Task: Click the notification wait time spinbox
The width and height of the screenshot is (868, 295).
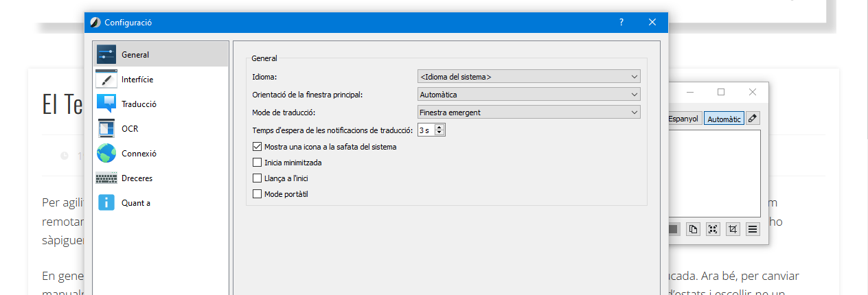Action: click(427, 130)
